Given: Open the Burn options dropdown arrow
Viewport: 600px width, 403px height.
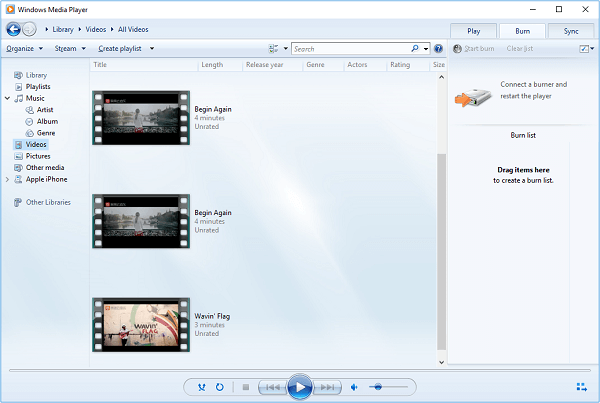Looking at the screenshot, I should [x=592, y=49].
